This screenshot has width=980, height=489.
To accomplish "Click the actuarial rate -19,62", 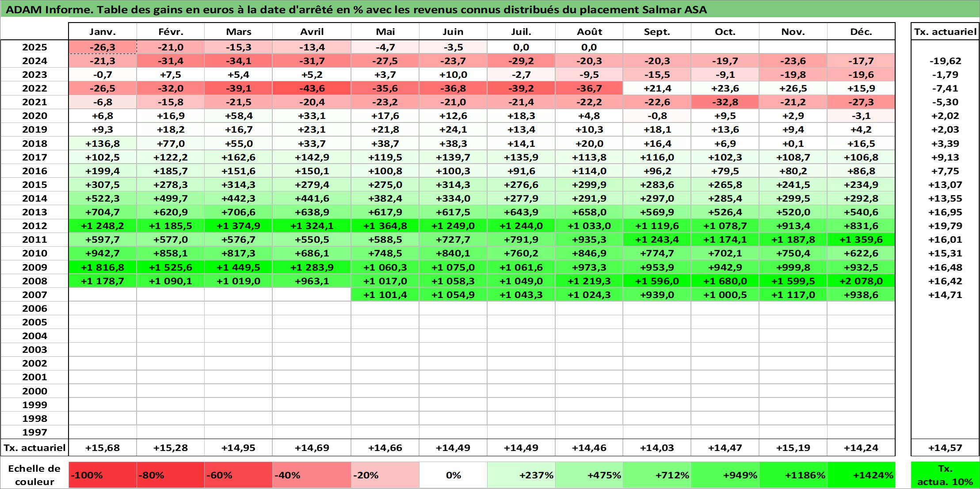I will click(945, 61).
